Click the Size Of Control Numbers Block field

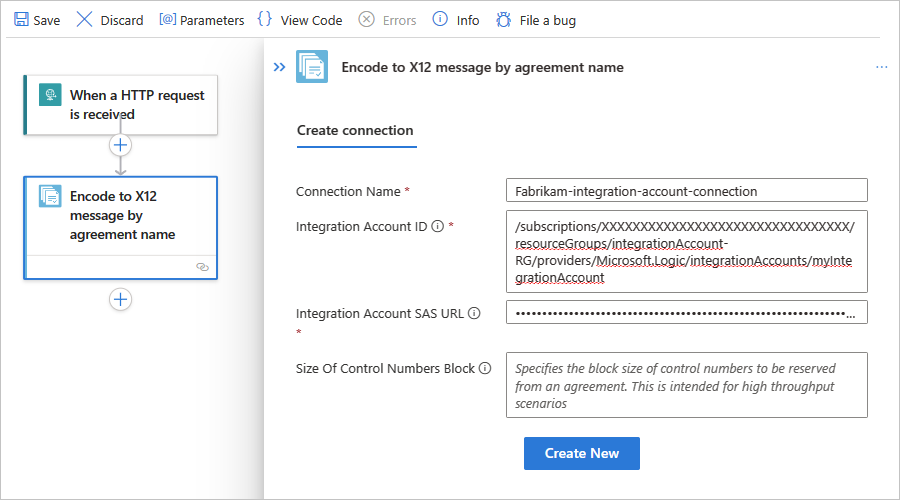click(x=686, y=385)
